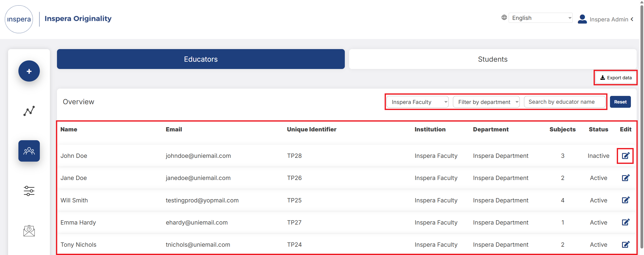Image resolution: width=644 pixels, height=255 pixels.
Task: Click identifier TP24
Action: (x=294, y=245)
